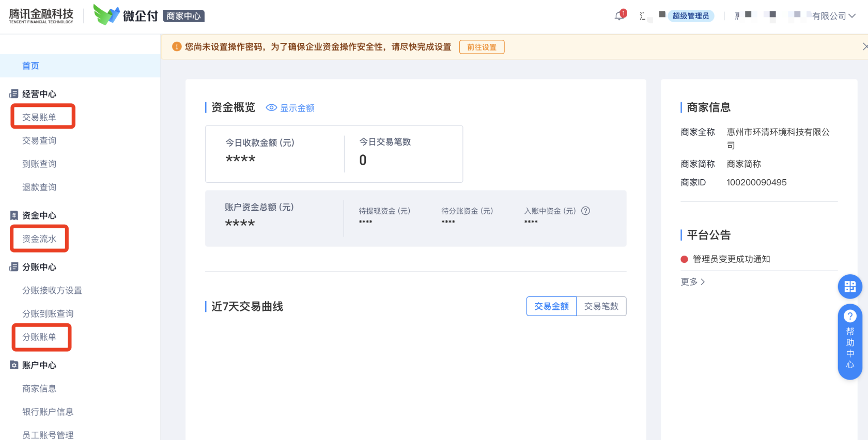Open 退款查询 menu item
Image resolution: width=868 pixels, height=440 pixels.
(x=39, y=187)
